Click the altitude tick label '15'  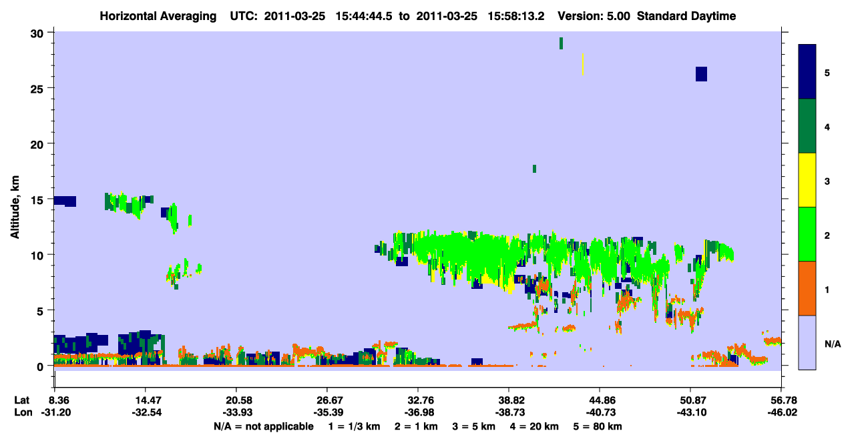click(x=39, y=199)
